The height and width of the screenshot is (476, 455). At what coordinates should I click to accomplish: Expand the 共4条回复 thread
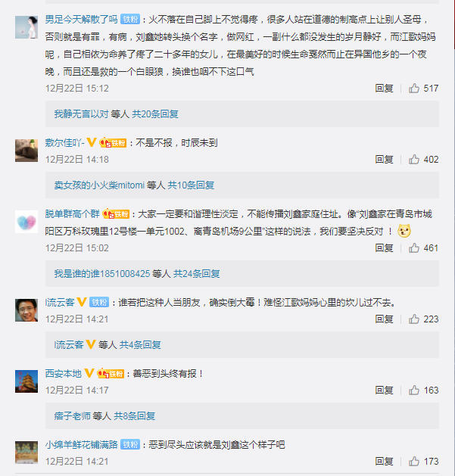tap(140, 345)
